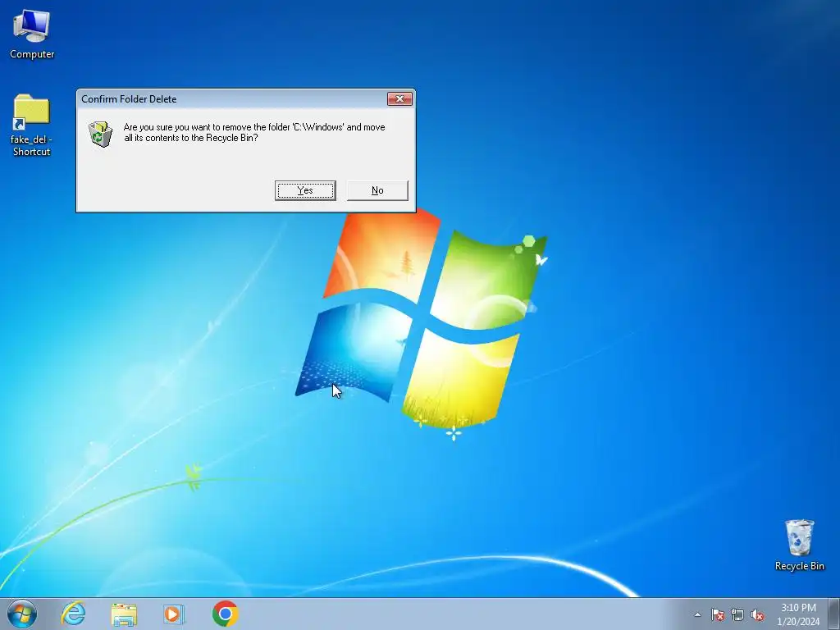The width and height of the screenshot is (840, 630).
Task: Select the Computer desktop icon
Action: 32,34
